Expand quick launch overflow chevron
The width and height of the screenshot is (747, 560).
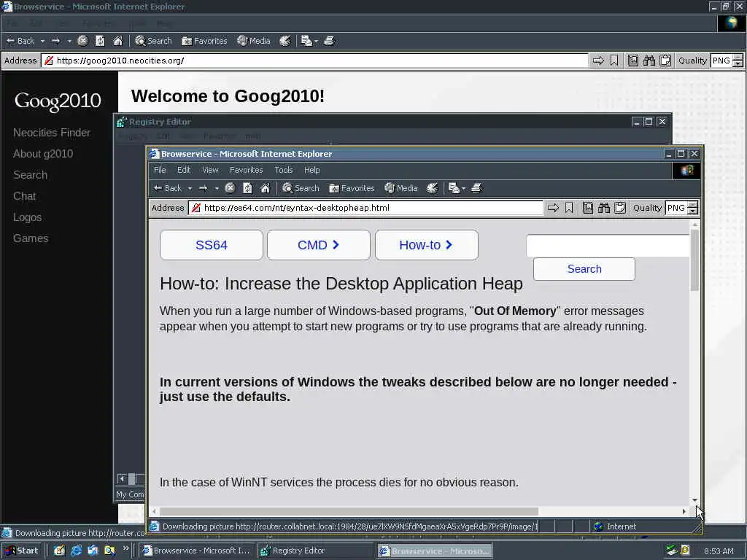pos(125,548)
